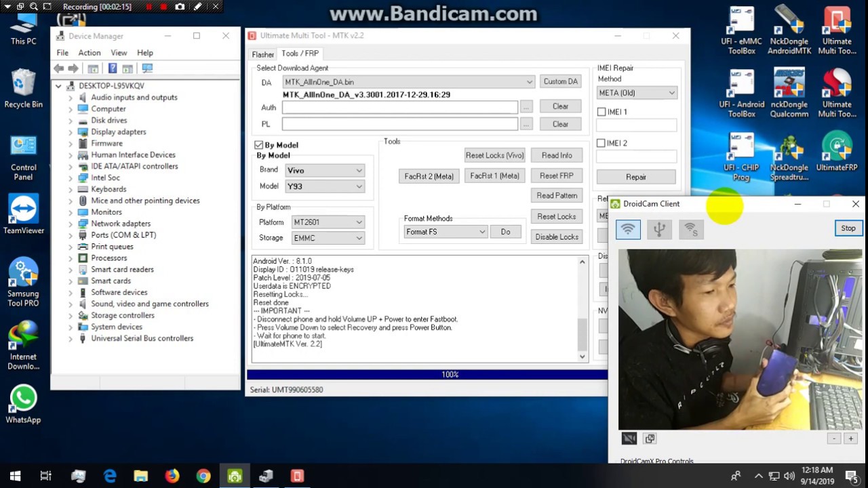Open Firefox from the taskbar

pos(172,476)
